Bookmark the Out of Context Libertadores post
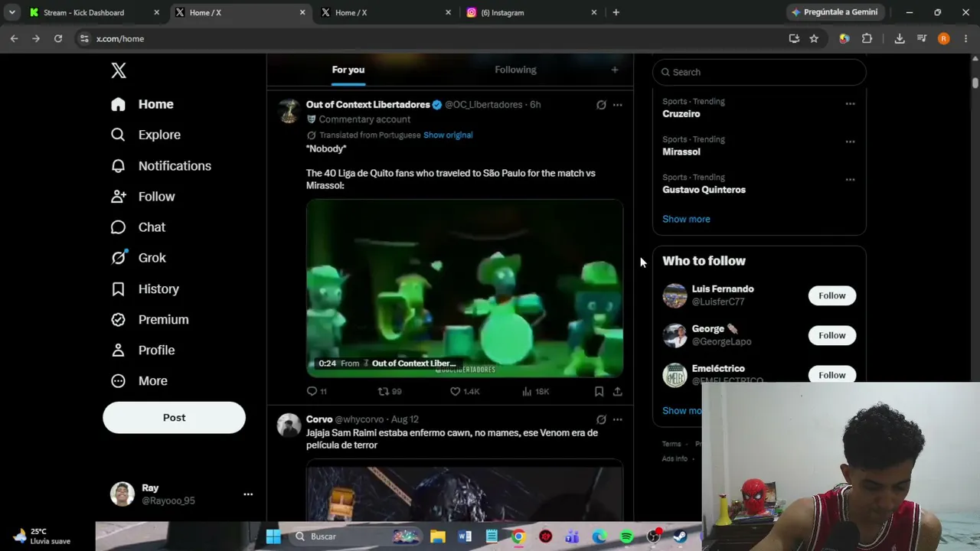The image size is (980, 551). [599, 391]
